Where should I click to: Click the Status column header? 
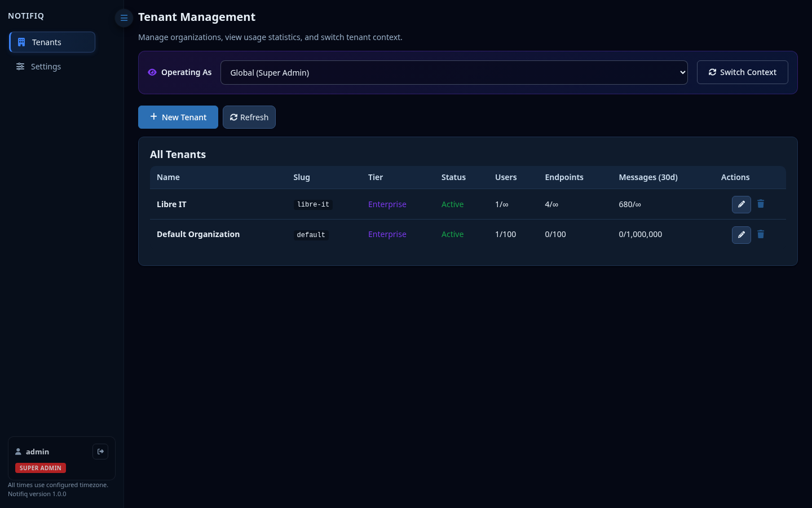point(453,177)
